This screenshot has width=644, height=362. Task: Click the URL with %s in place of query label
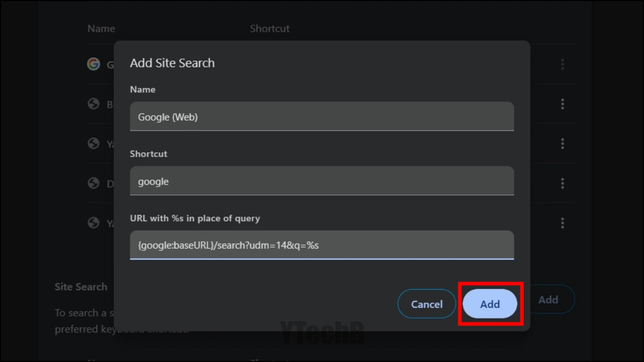[195, 218]
